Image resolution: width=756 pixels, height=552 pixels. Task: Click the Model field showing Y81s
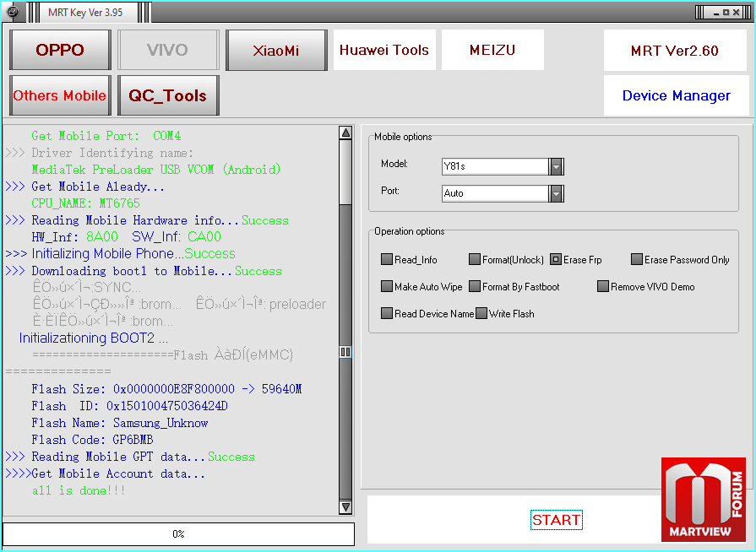tap(495, 166)
